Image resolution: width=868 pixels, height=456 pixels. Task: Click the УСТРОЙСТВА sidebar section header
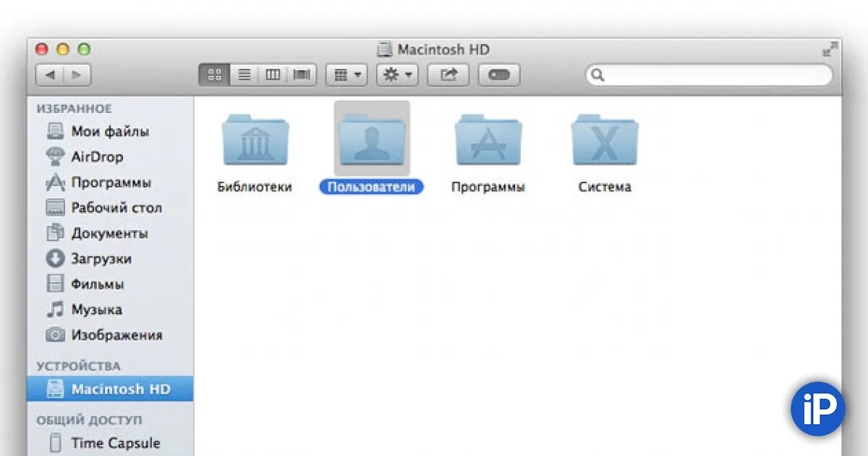[79, 366]
